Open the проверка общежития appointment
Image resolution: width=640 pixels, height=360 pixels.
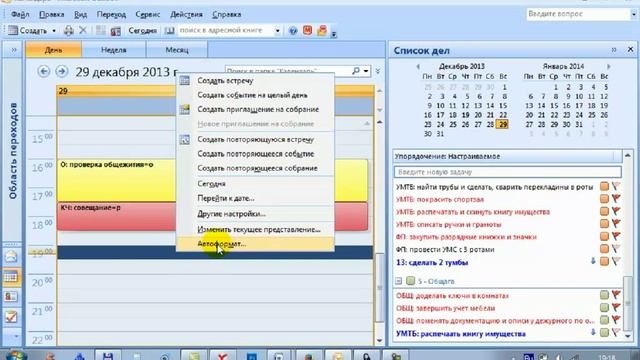coord(116,180)
